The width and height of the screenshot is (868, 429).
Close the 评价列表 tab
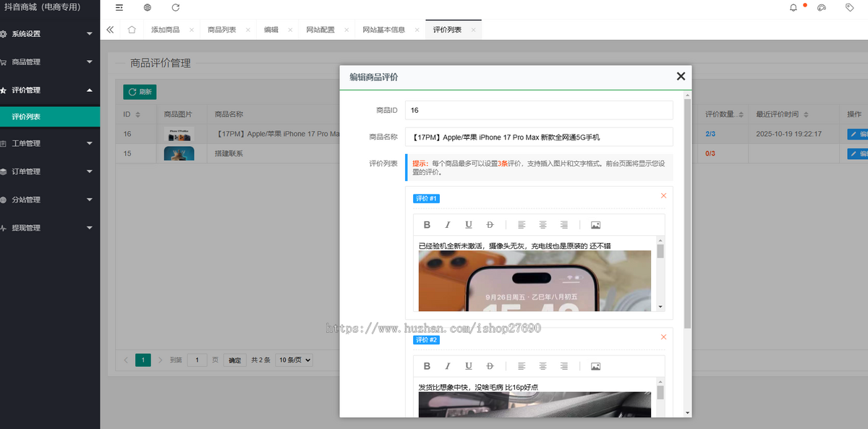(x=473, y=30)
